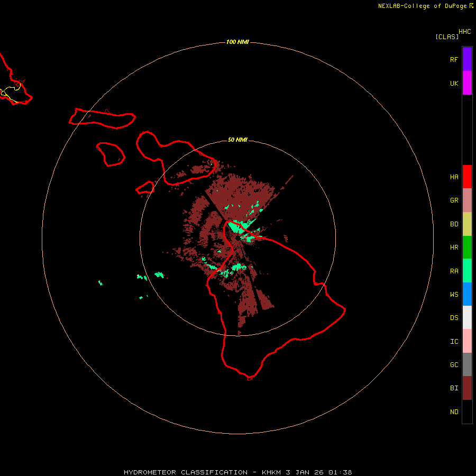Click the Kahoolawe island outline
The image size is (476, 476).
pyautogui.click(x=145, y=188)
